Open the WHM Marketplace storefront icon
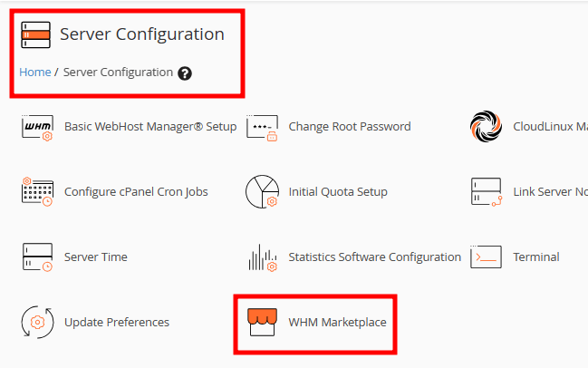 [x=262, y=322]
